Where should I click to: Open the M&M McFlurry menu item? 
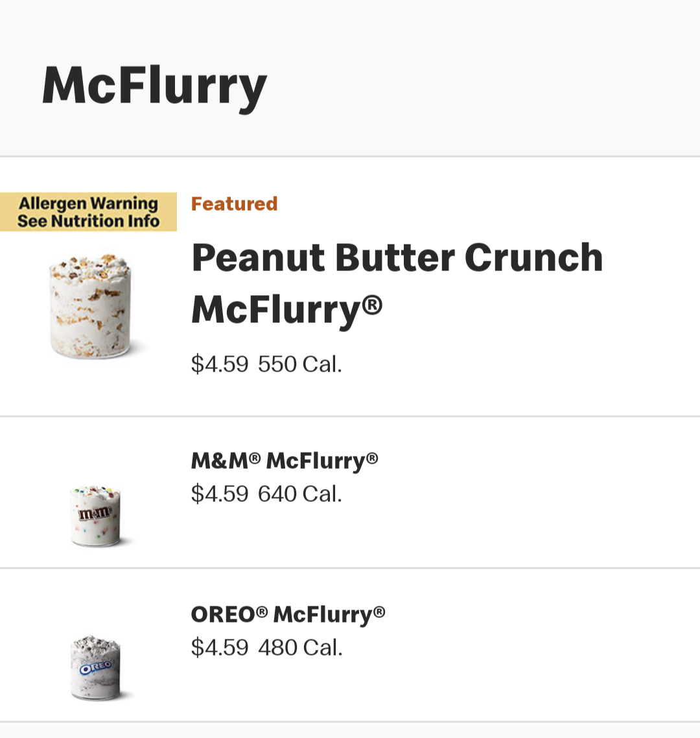click(x=350, y=492)
